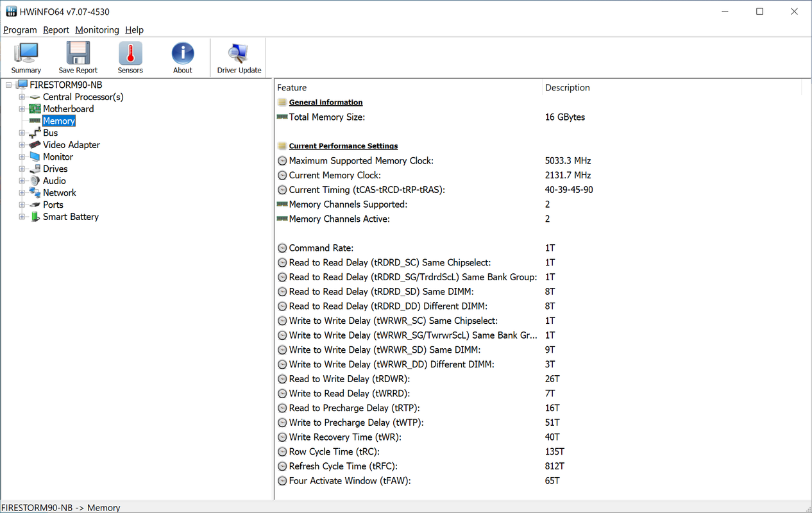Open the Monitoring menu

tap(97, 30)
